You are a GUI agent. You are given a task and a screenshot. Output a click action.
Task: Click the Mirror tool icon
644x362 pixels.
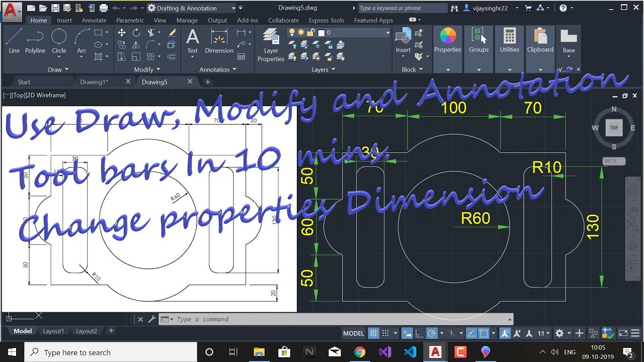[136, 45]
